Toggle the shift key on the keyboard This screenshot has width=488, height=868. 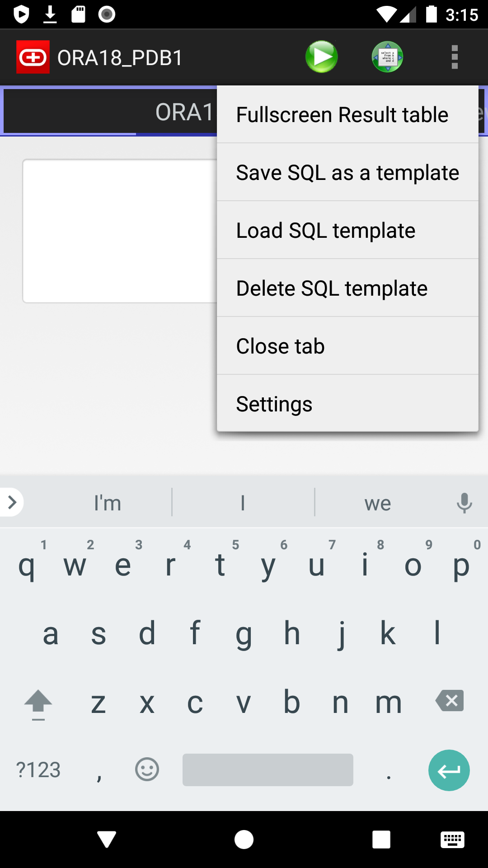pyautogui.click(x=38, y=703)
